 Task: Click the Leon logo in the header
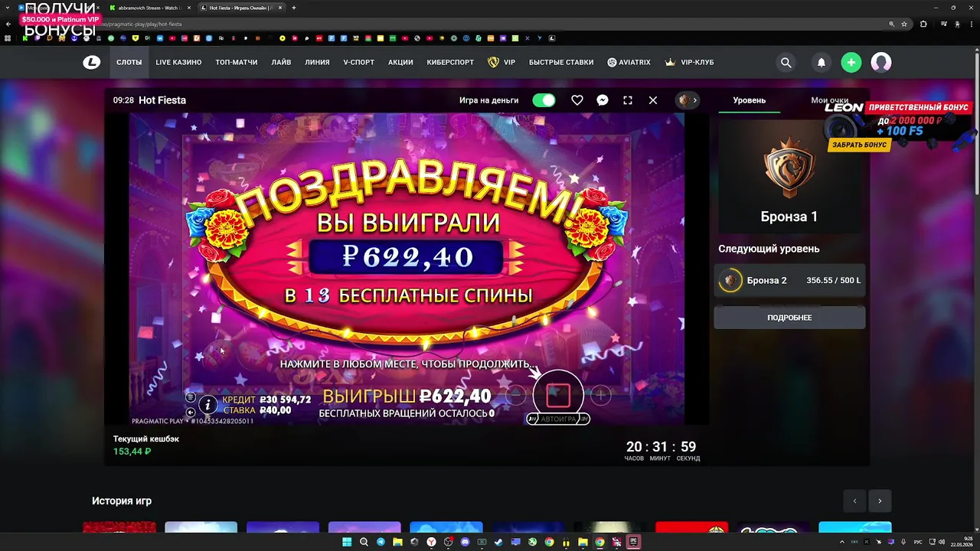[92, 63]
